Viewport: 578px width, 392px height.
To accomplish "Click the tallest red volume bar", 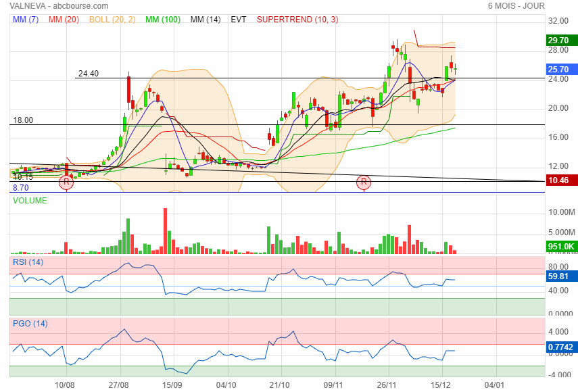I will tap(165, 231).
